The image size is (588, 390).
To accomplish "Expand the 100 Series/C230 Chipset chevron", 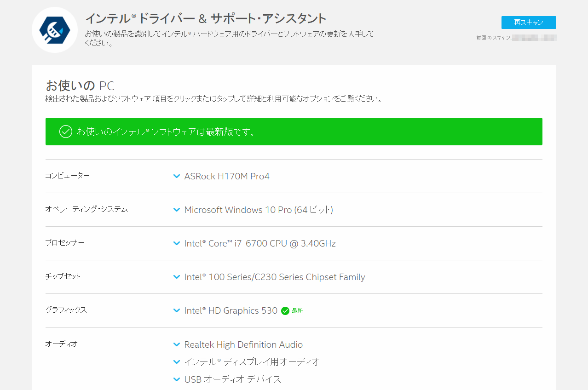I will [177, 277].
